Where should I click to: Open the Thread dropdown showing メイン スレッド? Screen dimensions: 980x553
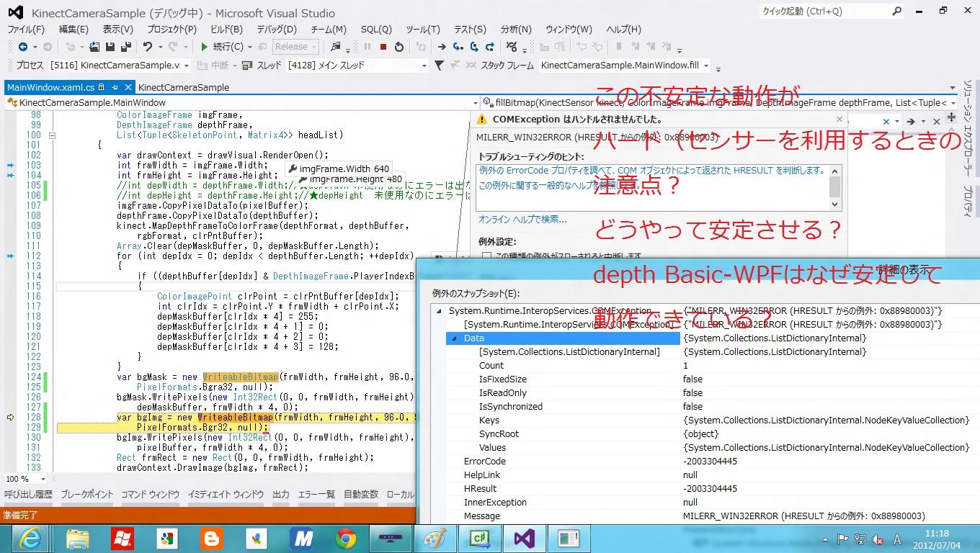pyautogui.click(x=424, y=66)
